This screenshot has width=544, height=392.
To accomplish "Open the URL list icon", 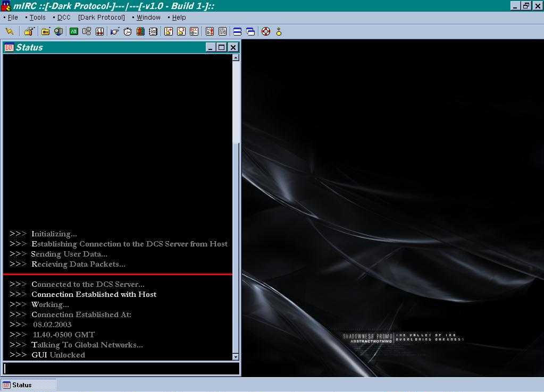I will [223, 31].
